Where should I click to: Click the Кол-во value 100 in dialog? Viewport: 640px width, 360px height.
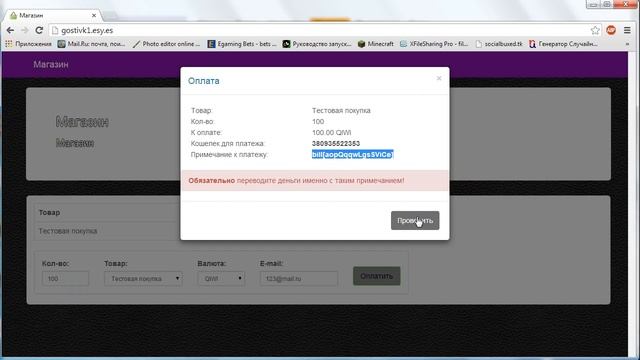[318, 121]
